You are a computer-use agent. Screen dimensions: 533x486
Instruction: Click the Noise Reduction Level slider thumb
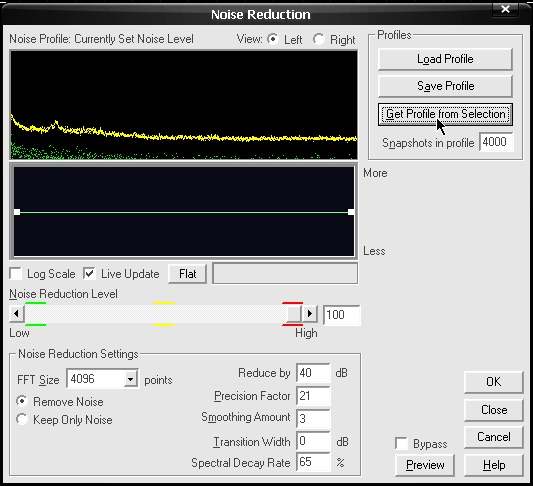click(294, 314)
